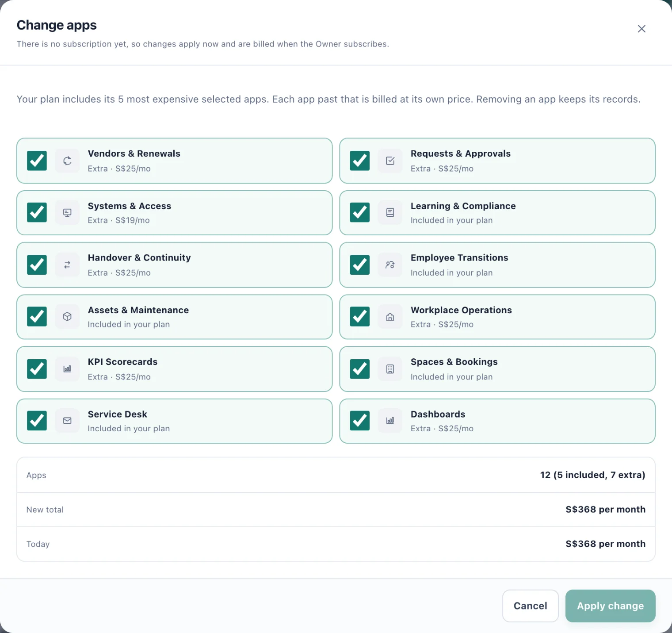Click the Dashboards bar chart icon
Image resolution: width=672 pixels, height=633 pixels.
point(390,421)
